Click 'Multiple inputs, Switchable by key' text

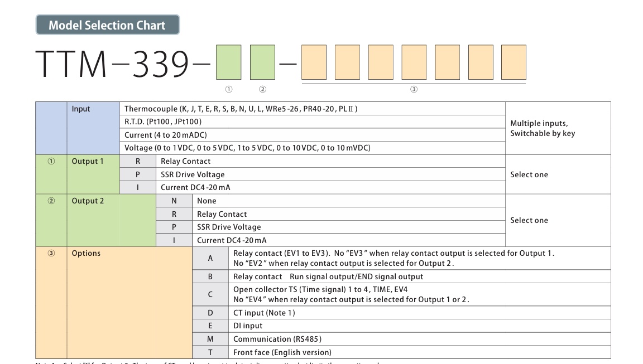point(543,128)
